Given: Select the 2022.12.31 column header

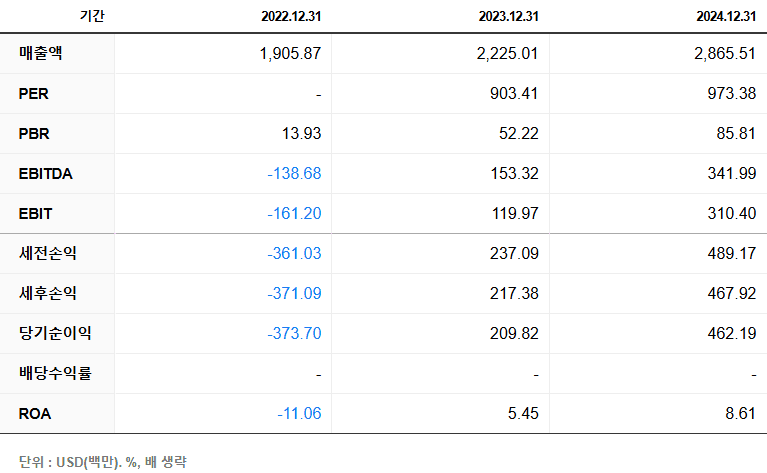Looking at the screenshot, I should click(291, 16).
